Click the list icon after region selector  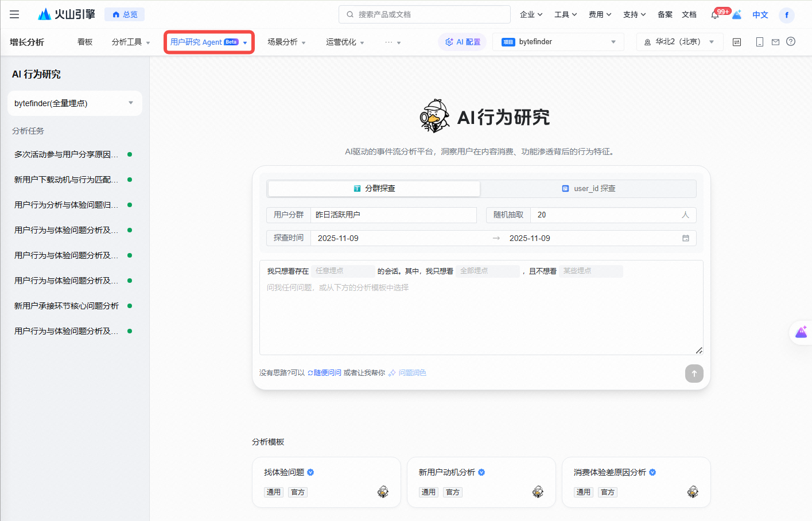(x=737, y=42)
